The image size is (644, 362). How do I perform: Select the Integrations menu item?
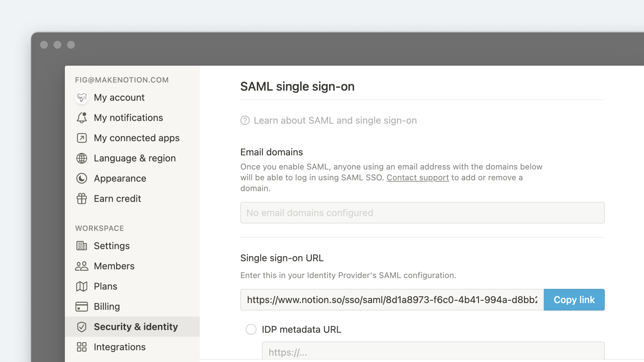119,347
